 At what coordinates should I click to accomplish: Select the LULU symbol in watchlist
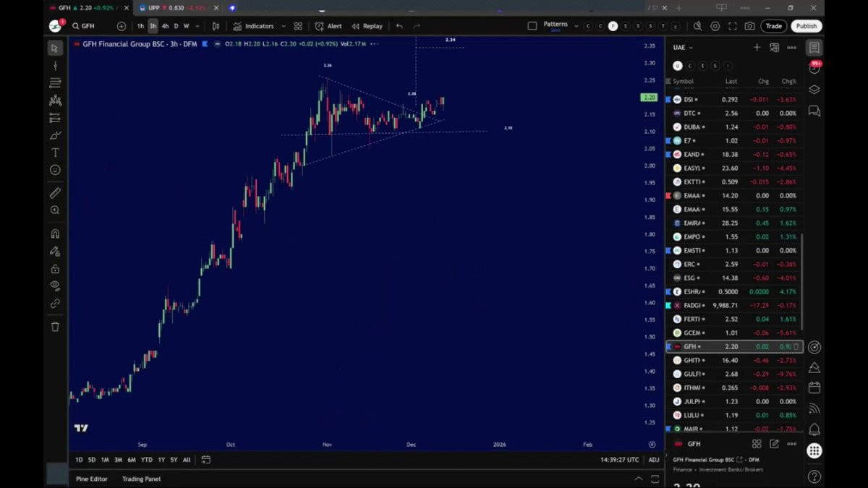point(734,416)
